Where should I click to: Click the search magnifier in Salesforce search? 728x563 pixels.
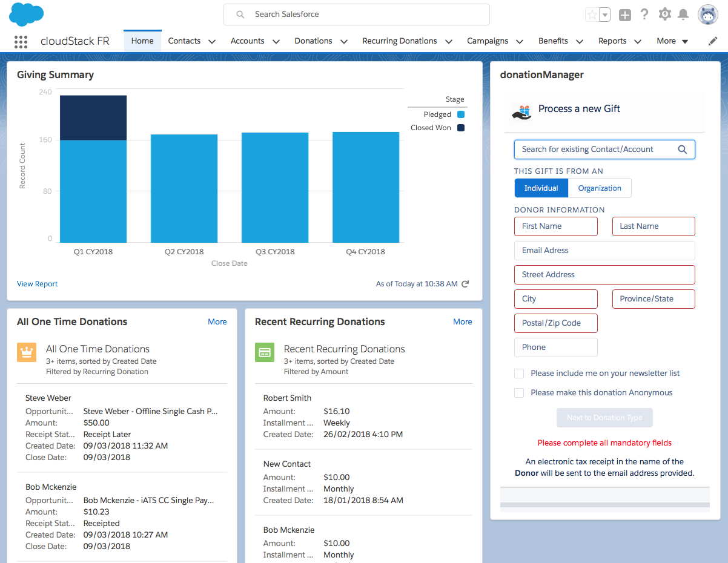click(x=240, y=15)
